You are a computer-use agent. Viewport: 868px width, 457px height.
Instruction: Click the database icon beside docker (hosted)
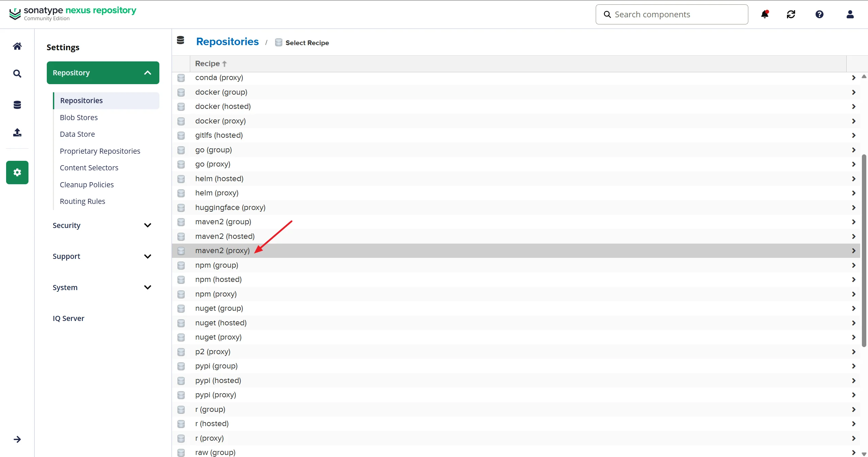pos(181,107)
